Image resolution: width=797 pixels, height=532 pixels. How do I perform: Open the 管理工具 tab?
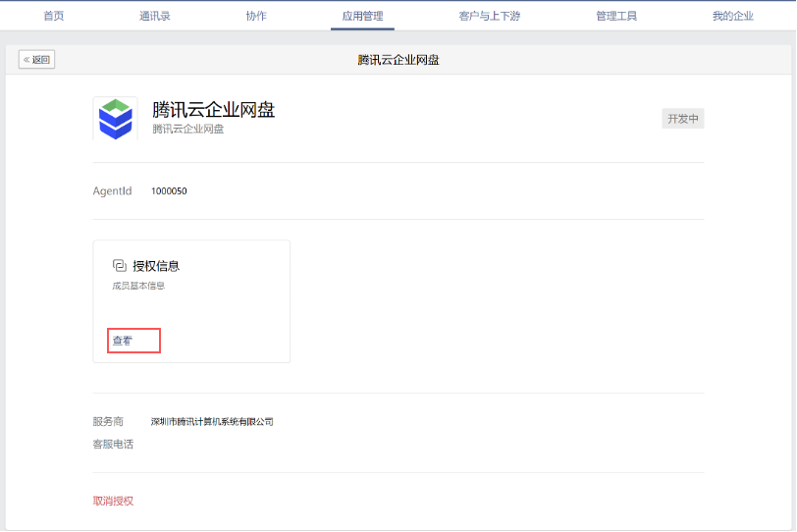coord(616,16)
